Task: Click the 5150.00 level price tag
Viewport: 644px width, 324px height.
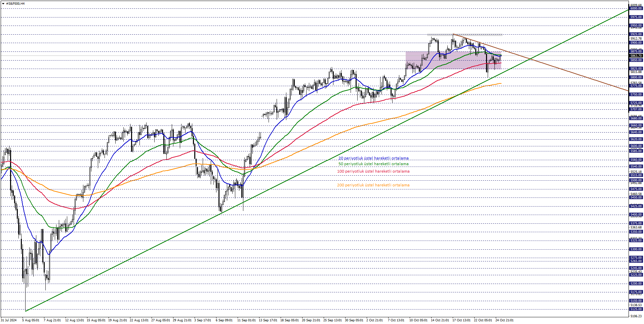Action: [x=636, y=301]
